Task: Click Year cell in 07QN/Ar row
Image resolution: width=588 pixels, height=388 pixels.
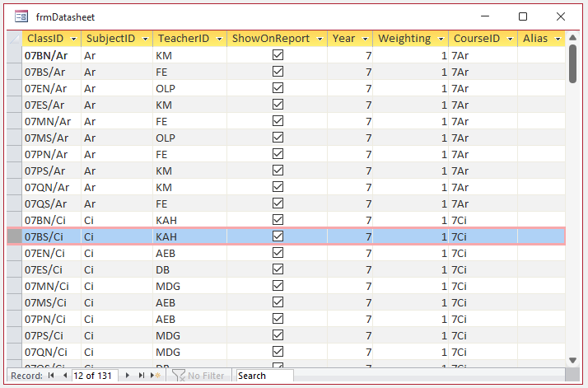Action: coord(350,187)
